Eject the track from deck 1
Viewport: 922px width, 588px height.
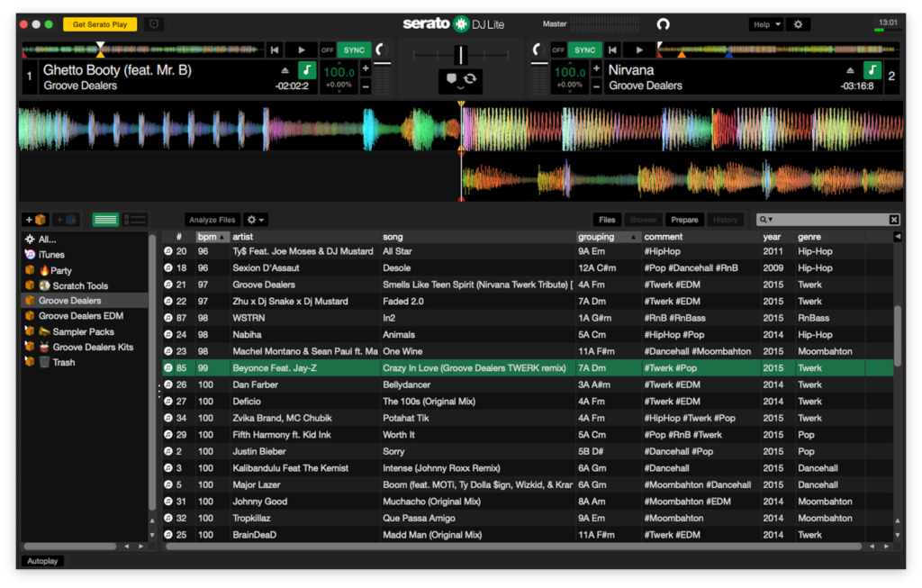point(285,70)
